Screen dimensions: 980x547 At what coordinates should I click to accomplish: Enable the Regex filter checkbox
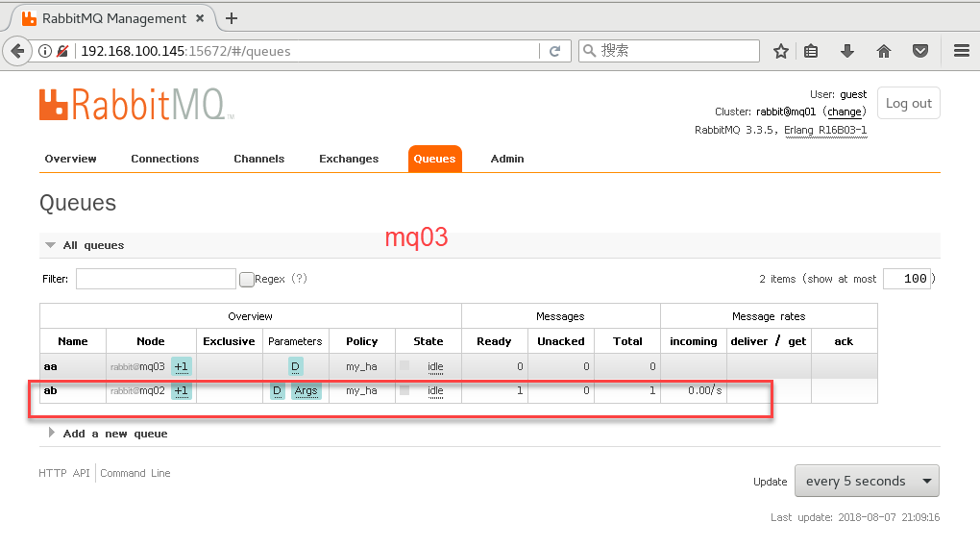point(247,280)
